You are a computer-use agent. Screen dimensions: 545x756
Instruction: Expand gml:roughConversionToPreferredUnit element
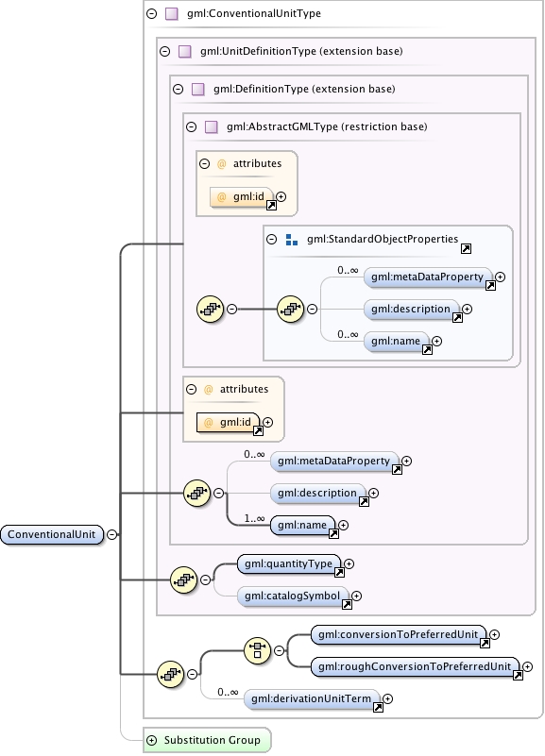point(528,666)
